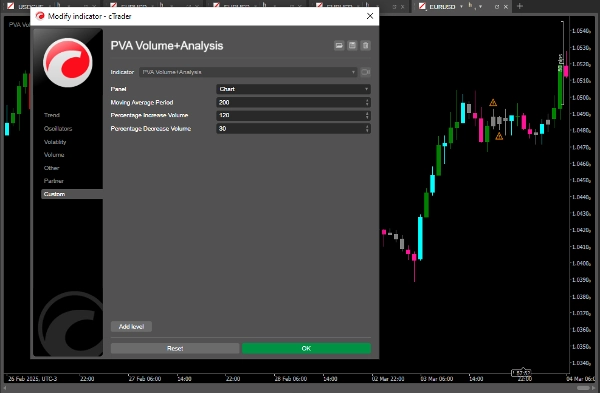600x393 pixels.
Task: Close the active EURUSD chart tab
Action: (505, 7)
